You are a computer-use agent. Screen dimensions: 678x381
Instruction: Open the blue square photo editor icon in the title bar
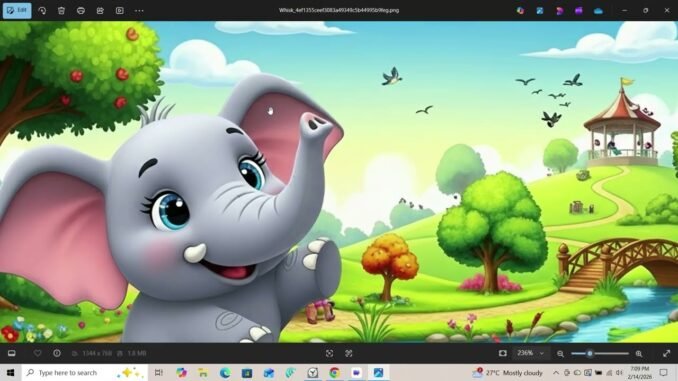540,11
